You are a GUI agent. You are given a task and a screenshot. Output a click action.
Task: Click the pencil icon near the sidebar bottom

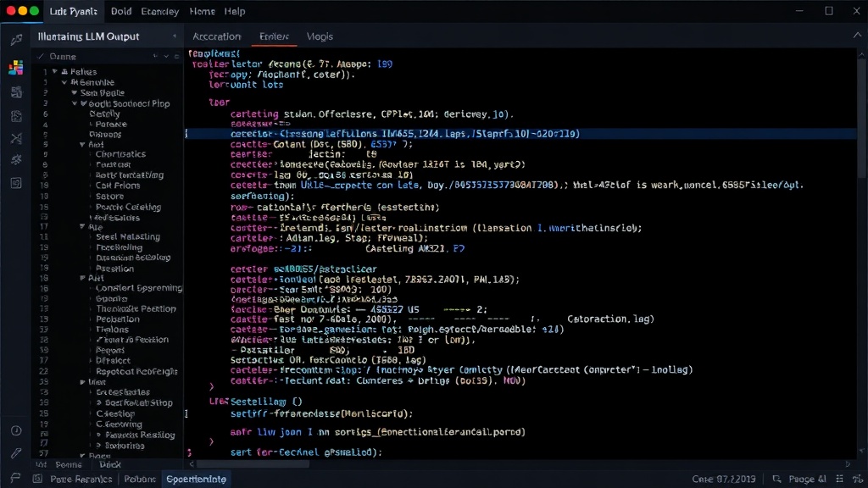(x=16, y=453)
